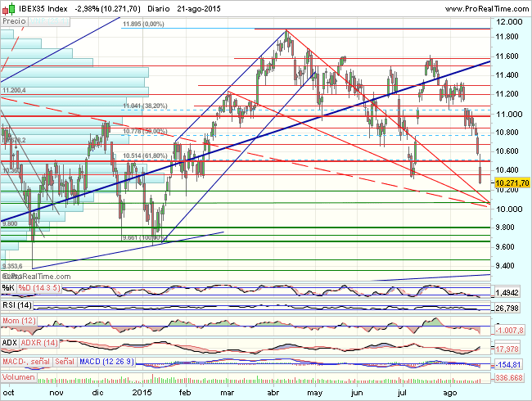The height and width of the screenshot is (401, 532).
Task: Click the stochastic value 1,4942
Action: coord(507,292)
